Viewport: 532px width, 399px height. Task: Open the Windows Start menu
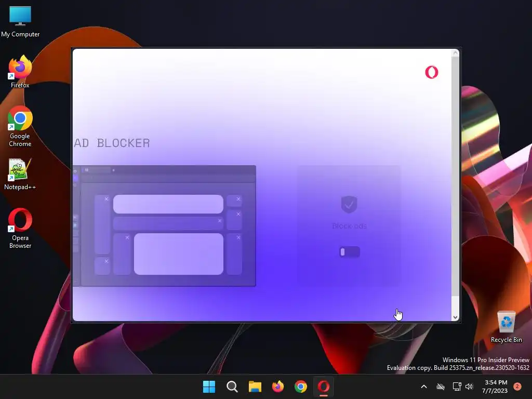click(209, 387)
